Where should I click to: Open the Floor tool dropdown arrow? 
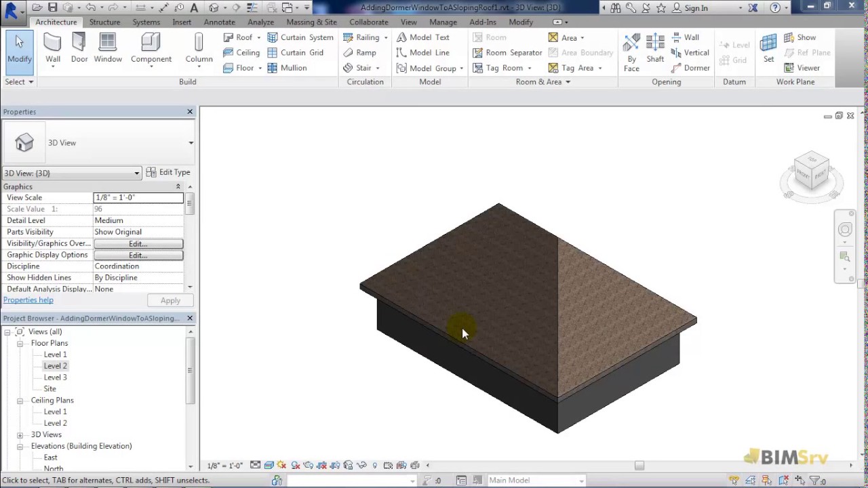tap(260, 68)
